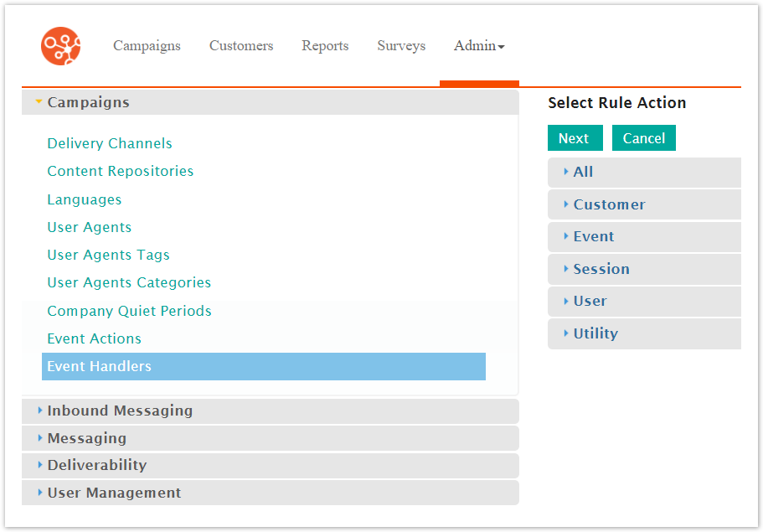
Task: Open Content Repositories link
Action: coord(121,172)
